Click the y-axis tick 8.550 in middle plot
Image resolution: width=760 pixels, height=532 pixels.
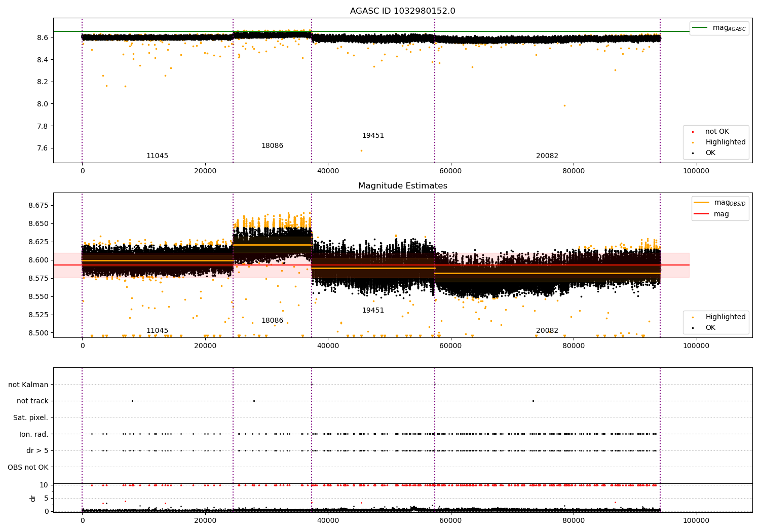[38, 297]
